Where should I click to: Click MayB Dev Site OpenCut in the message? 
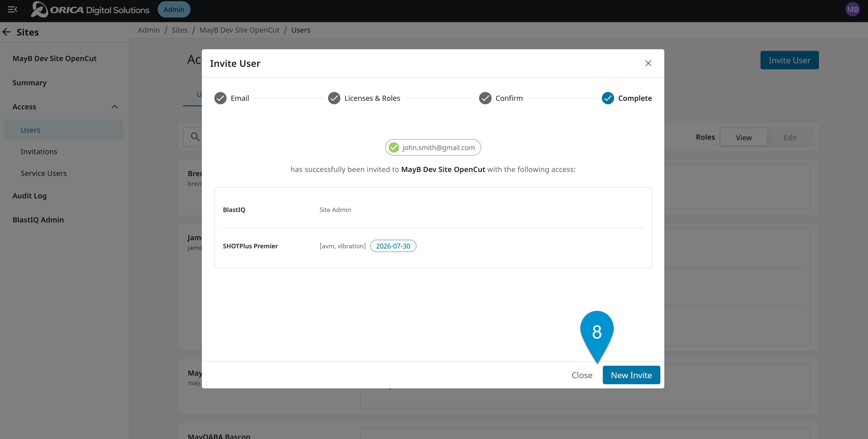coord(443,169)
